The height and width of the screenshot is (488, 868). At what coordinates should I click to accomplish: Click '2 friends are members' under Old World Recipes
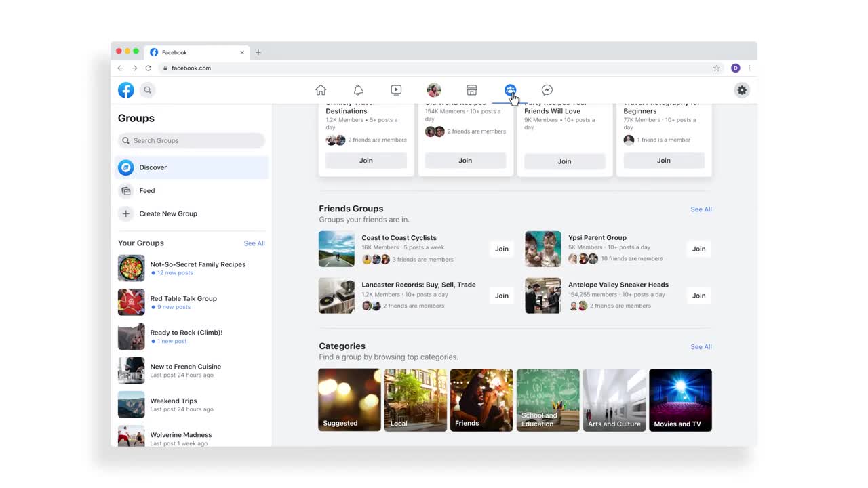click(x=477, y=131)
